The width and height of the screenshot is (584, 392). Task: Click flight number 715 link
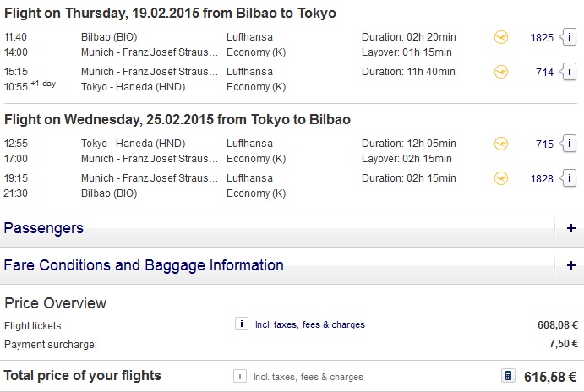545,144
